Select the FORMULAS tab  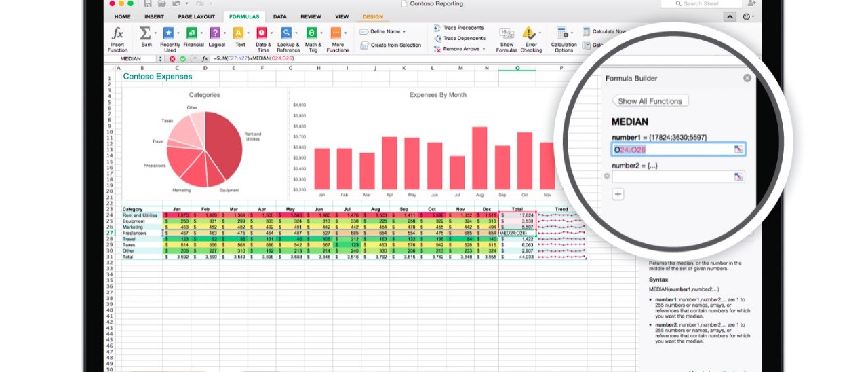tap(244, 17)
